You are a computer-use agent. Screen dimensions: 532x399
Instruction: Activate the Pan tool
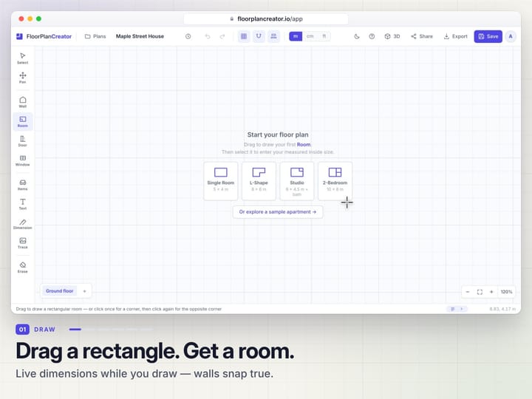(x=23, y=78)
